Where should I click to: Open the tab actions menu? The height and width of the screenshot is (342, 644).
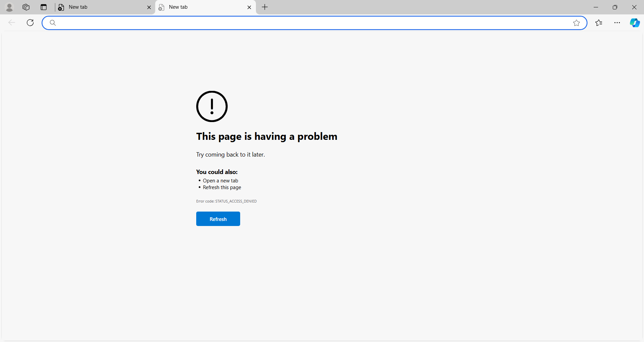pos(44,7)
